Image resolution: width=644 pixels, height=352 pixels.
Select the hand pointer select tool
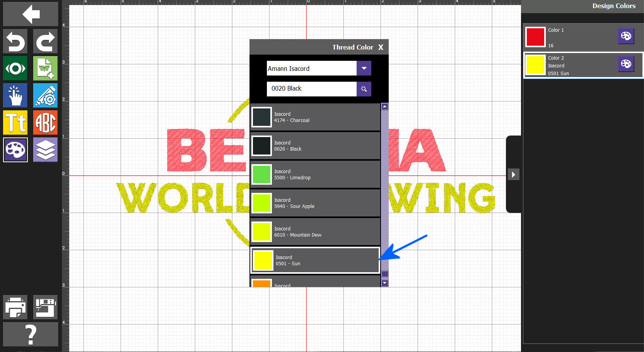pos(15,95)
